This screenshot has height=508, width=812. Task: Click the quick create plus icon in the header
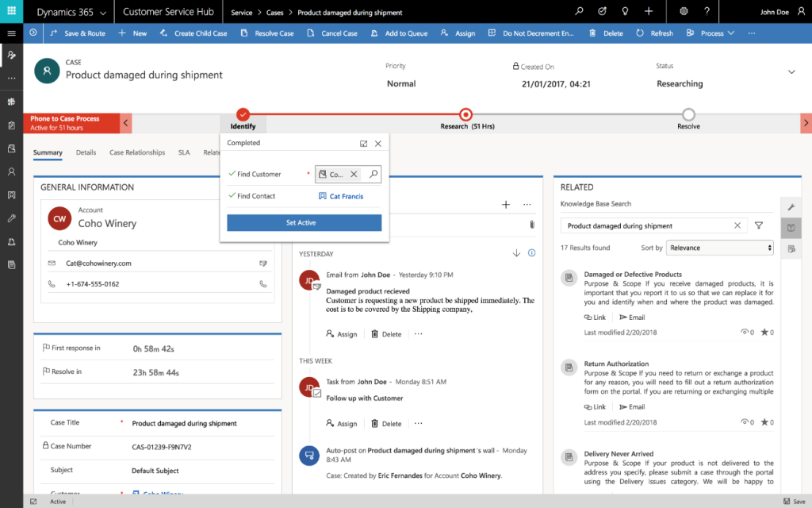(649, 11)
